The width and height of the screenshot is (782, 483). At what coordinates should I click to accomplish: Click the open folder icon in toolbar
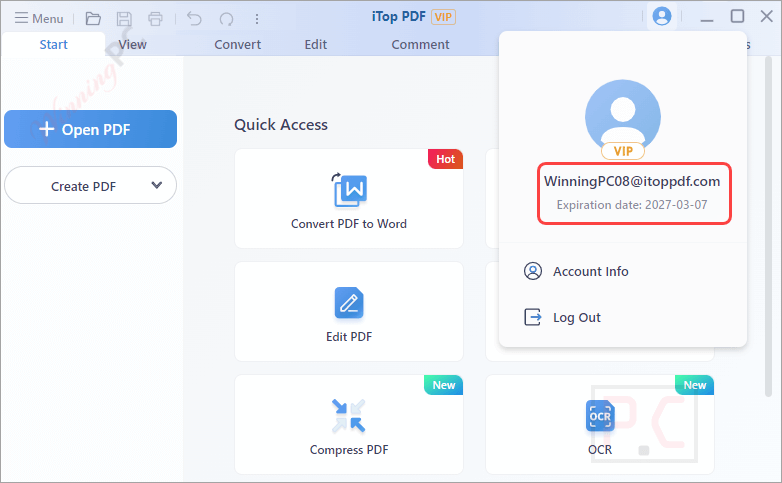pyautogui.click(x=93, y=19)
